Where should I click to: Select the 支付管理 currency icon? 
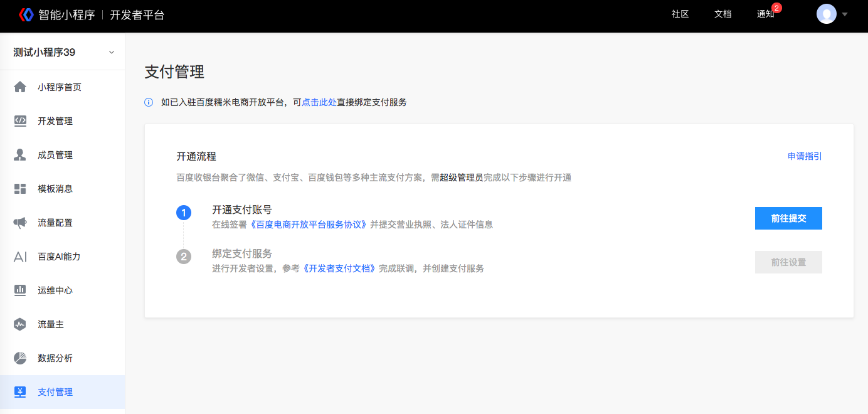[x=19, y=391]
